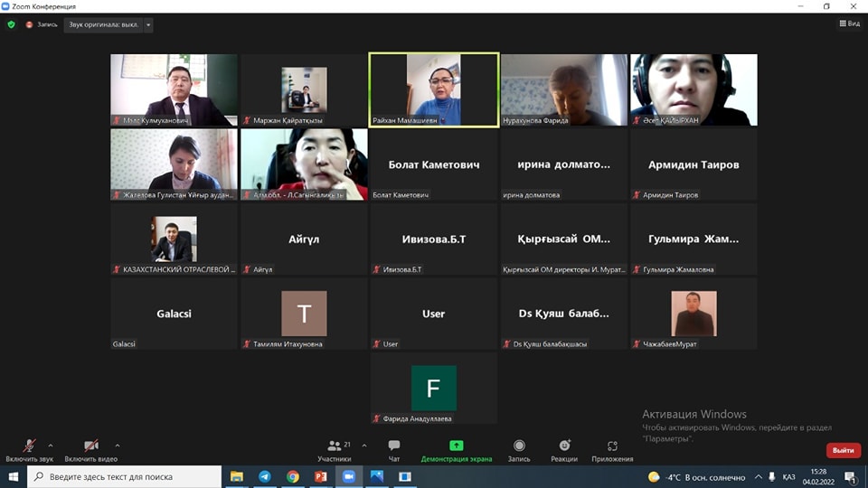Open the Чат chat panel

tap(394, 450)
